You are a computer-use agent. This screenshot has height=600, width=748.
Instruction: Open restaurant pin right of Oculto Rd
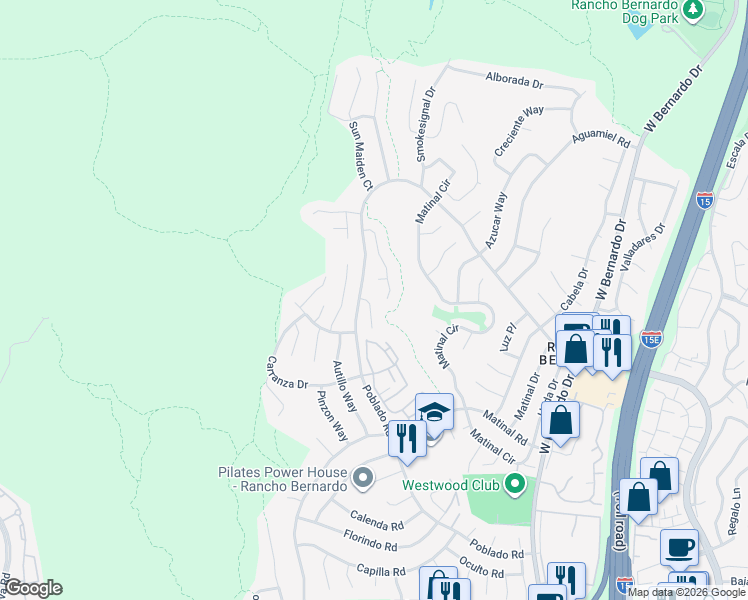pyautogui.click(x=566, y=579)
